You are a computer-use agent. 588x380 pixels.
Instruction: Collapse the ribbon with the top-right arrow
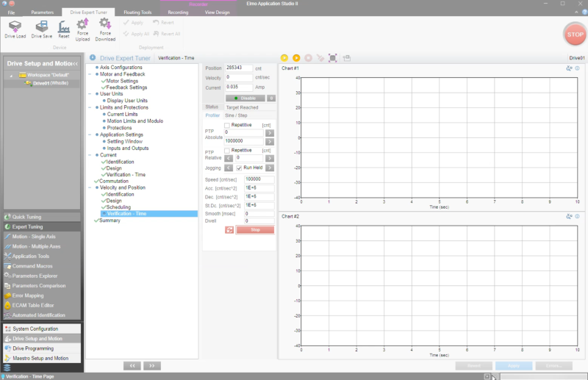tap(576, 12)
